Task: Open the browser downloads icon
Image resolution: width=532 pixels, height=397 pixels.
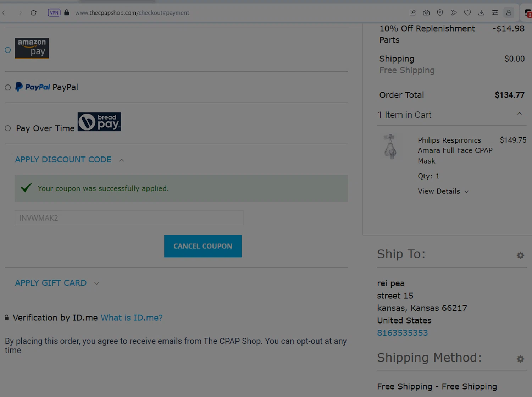Action: tap(481, 13)
